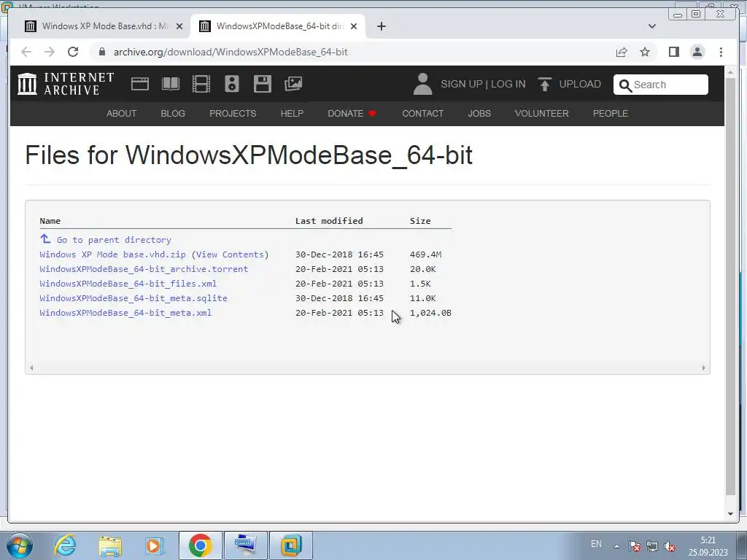Open Windows Explorer from taskbar
Screen dimensions: 747x560
click(x=110, y=545)
